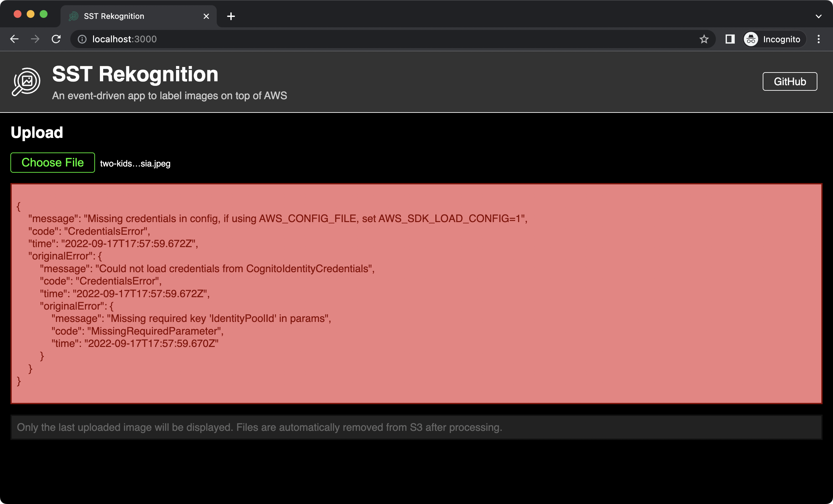Click the red macOS close window button
Viewport: 833px width, 504px height.
pyautogui.click(x=18, y=14)
